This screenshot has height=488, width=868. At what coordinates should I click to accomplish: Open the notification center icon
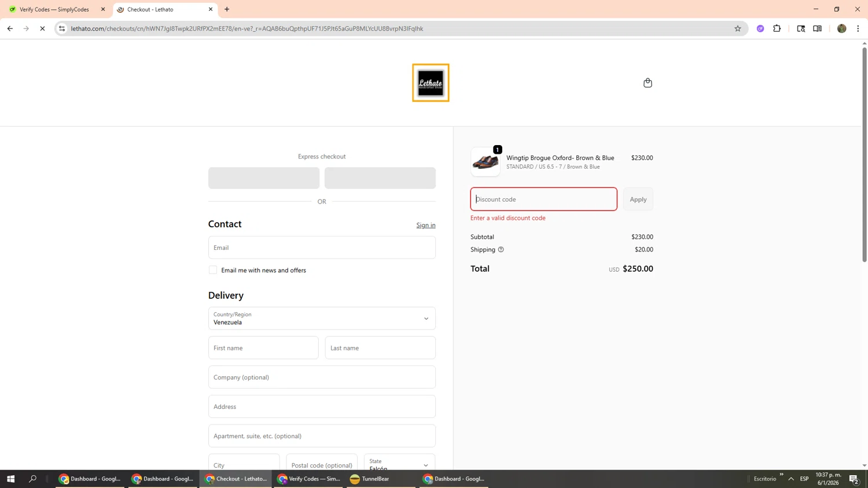tap(854, 479)
